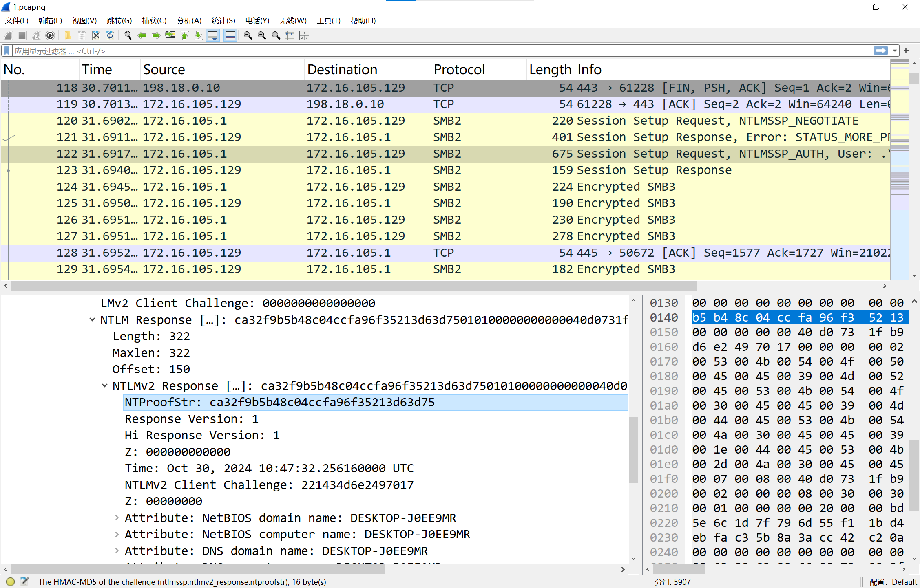Click the packet list vertical scrollbar thumb
The width and height of the screenshot is (920, 588).
pyautogui.click(x=914, y=78)
